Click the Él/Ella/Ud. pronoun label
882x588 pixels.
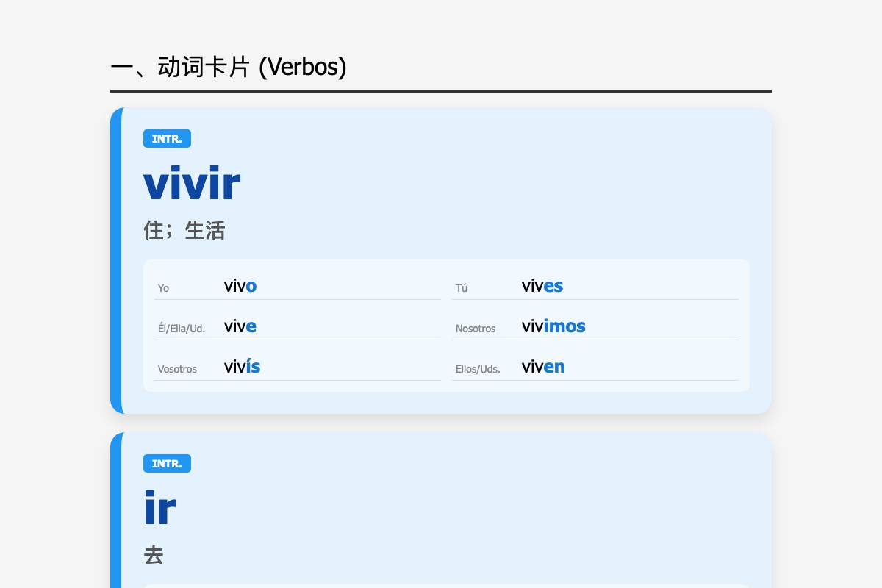coord(182,329)
